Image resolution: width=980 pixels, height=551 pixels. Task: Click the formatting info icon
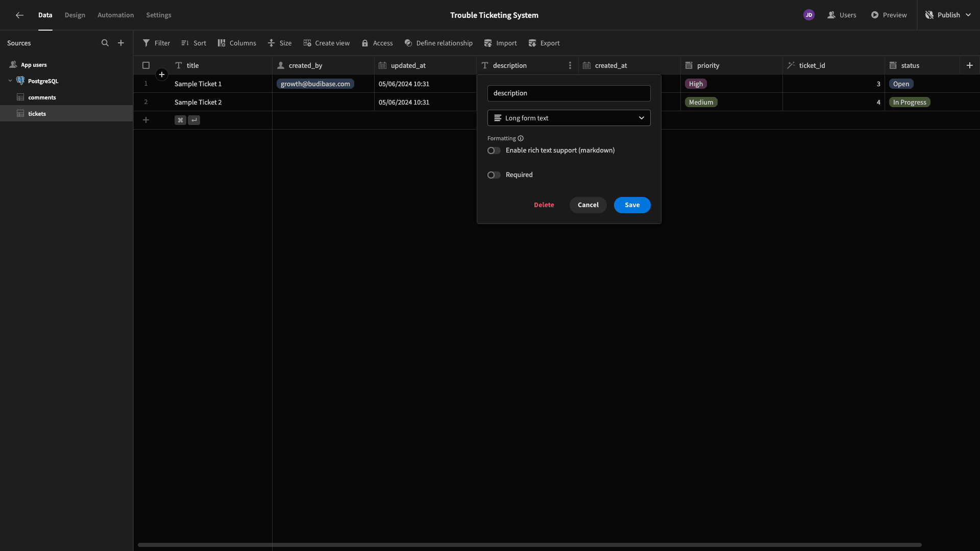tap(521, 139)
